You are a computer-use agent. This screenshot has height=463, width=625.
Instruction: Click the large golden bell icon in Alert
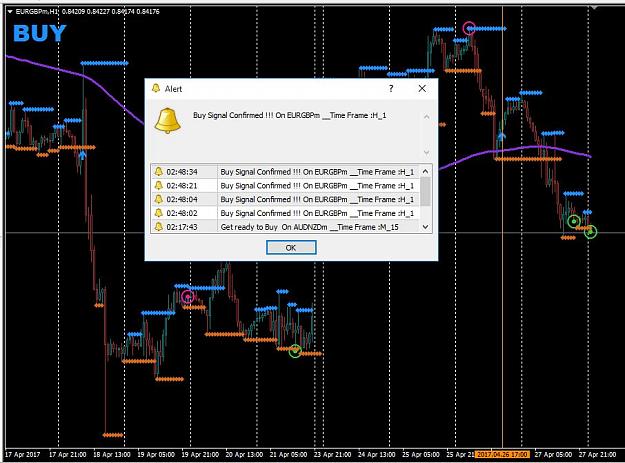(x=168, y=121)
